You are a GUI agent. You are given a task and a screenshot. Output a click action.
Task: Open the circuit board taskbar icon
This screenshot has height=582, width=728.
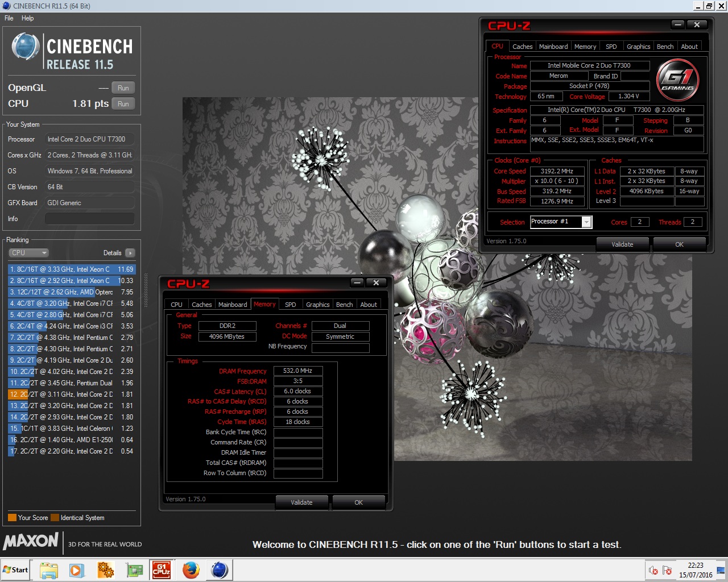(x=135, y=569)
